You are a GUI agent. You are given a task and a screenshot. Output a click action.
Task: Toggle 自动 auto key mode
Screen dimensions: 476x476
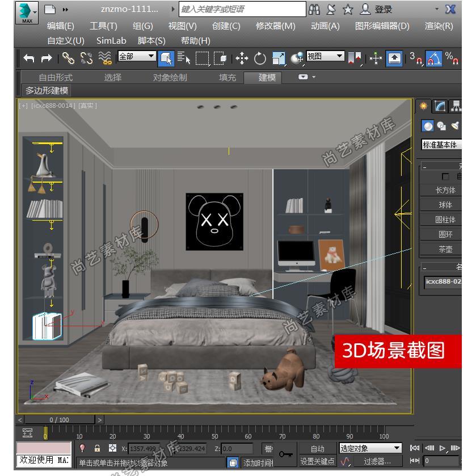pyautogui.click(x=317, y=448)
